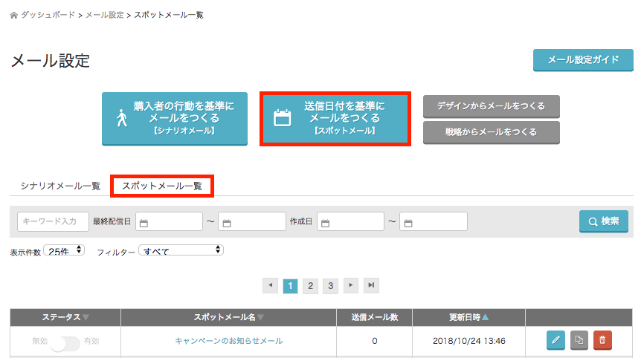Click the メール設定ガイド button

tap(583, 60)
